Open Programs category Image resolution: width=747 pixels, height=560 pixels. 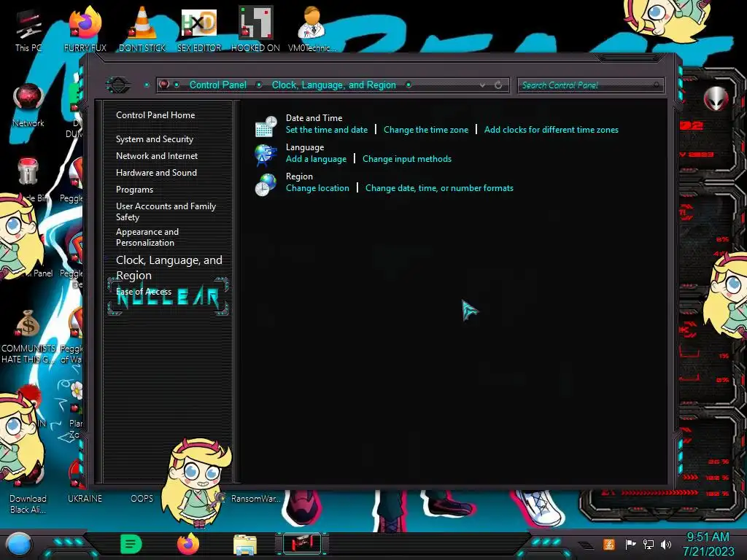[134, 190]
